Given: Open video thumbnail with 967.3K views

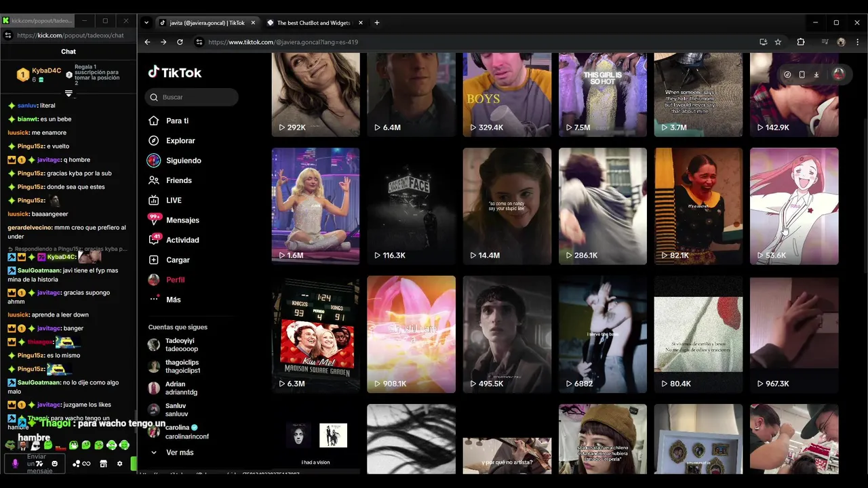Looking at the screenshot, I should point(794,334).
